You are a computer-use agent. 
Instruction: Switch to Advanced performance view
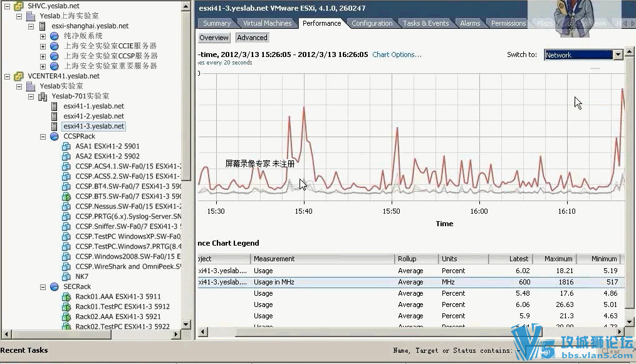(x=252, y=38)
